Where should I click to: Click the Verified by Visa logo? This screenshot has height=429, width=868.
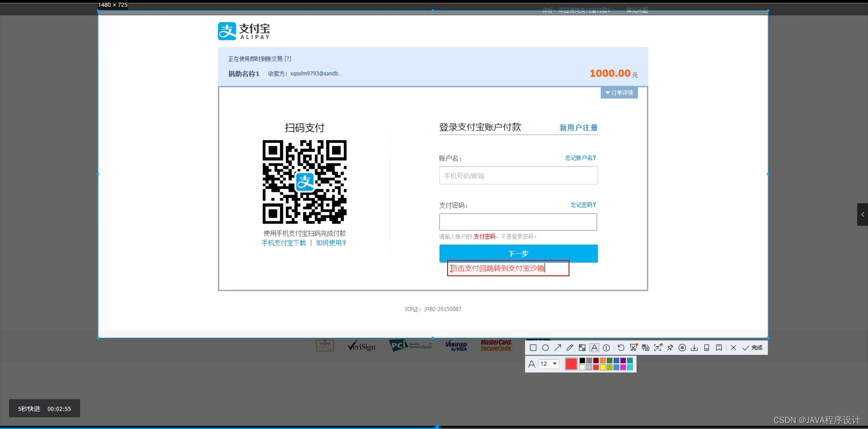click(456, 345)
